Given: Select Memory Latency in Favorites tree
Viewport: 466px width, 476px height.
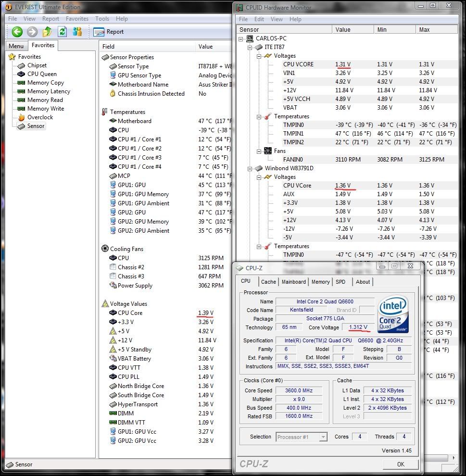Looking at the screenshot, I should pyautogui.click(x=49, y=91).
